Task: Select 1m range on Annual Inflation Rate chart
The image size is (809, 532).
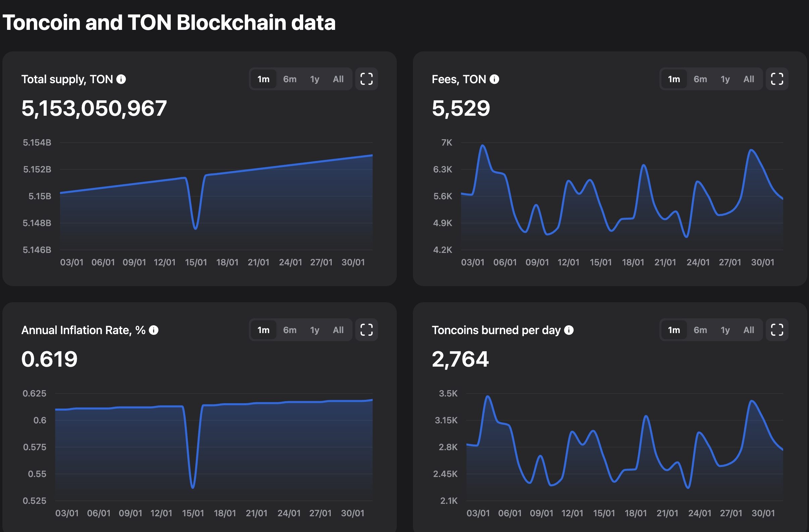Action: [263, 330]
